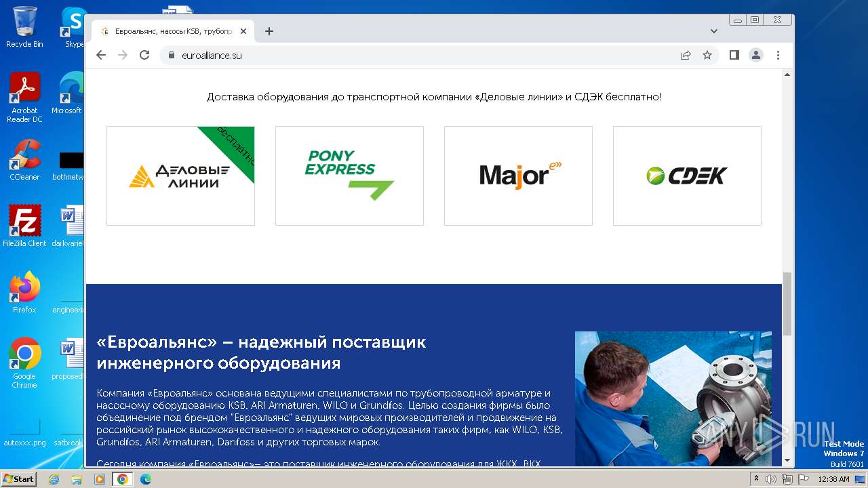868x488 pixels.
Task: Bookmark this page with the star icon
Action: [707, 55]
